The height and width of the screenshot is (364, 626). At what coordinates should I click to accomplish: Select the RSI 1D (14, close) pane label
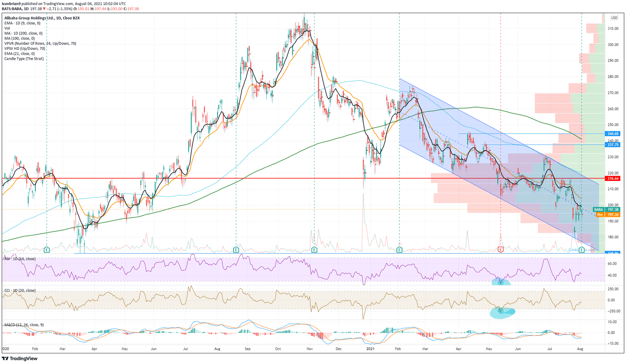[20, 259]
